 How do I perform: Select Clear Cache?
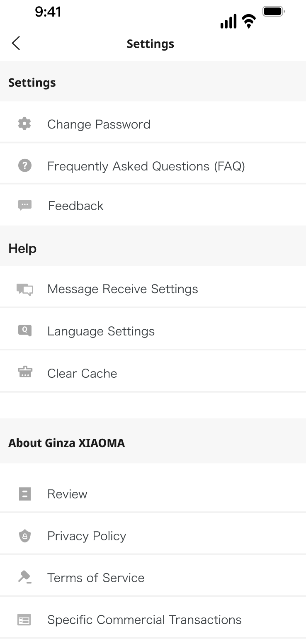pos(82,374)
